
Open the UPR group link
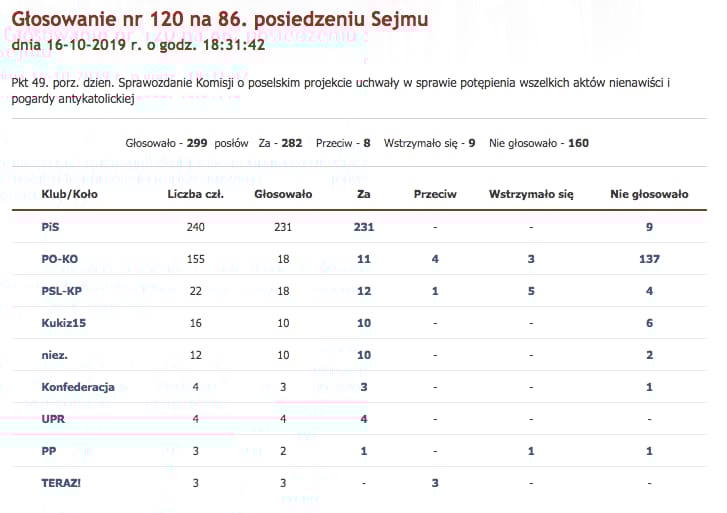pos(53,419)
